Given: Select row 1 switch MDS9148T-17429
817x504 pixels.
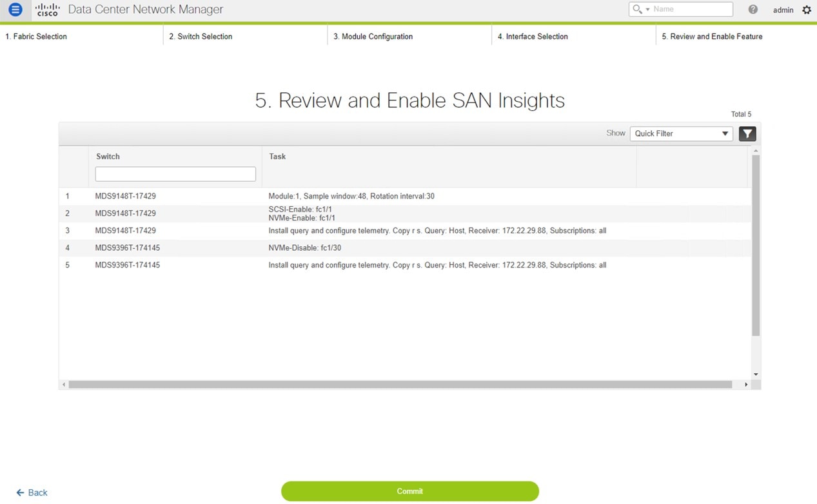Looking at the screenshot, I should (125, 196).
